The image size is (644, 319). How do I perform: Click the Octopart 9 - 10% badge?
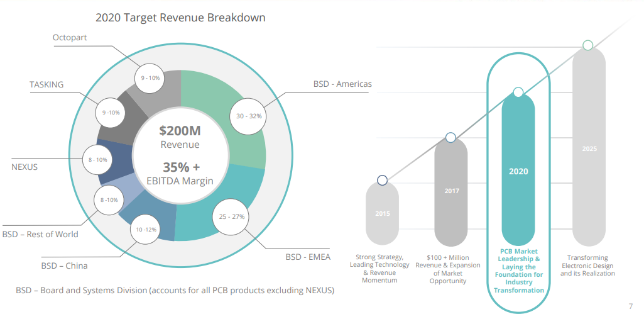150,78
